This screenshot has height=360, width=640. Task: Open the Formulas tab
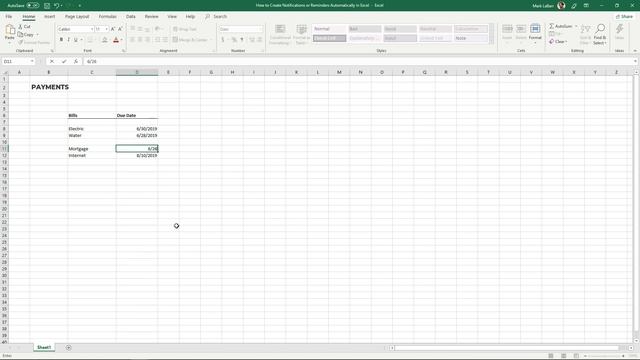[x=107, y=16]
